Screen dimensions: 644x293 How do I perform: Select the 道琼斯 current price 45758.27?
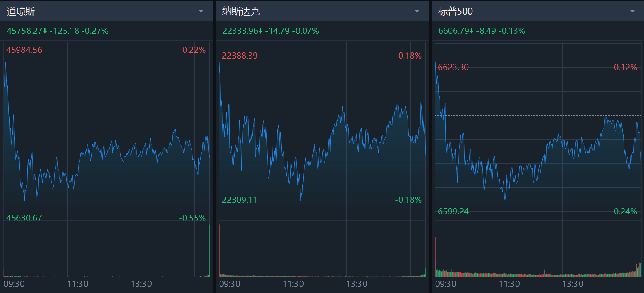click(24, 31)
